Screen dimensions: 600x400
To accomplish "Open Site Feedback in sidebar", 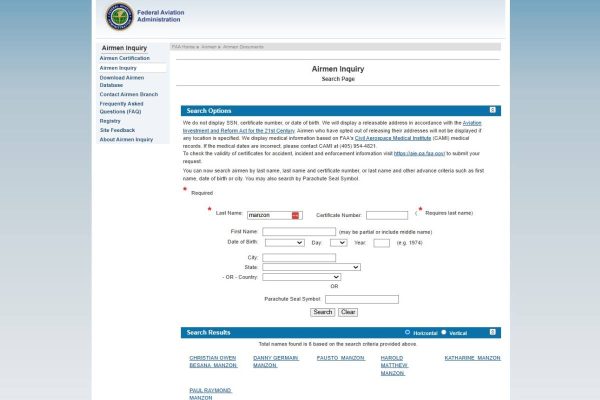I will point(117,130).
